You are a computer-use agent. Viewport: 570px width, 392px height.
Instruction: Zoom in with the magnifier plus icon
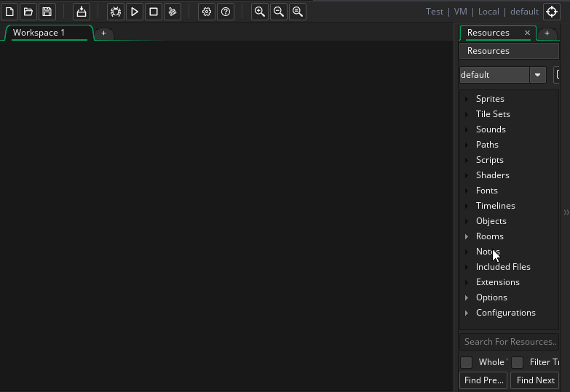pyautogui.click(x=260, y=12)
